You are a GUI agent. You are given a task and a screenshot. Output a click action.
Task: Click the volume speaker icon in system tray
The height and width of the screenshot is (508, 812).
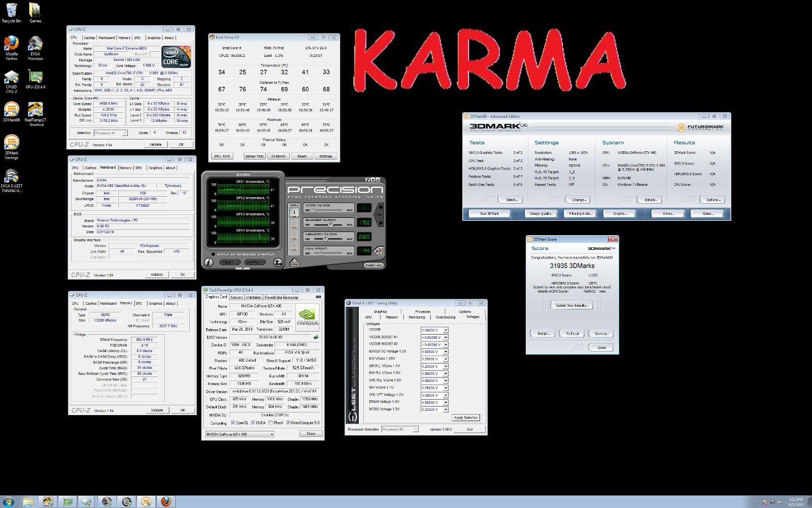pyautogui.click(x=780, y=502)
